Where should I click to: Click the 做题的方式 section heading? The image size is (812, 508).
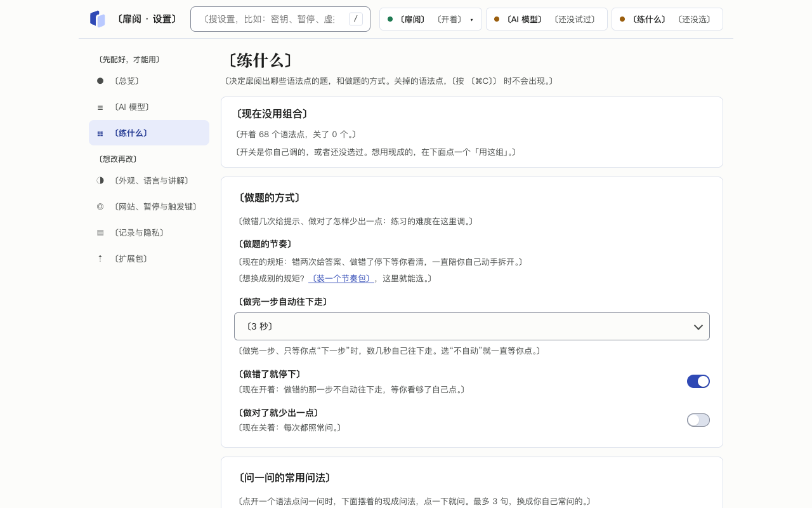click(269, 197)
